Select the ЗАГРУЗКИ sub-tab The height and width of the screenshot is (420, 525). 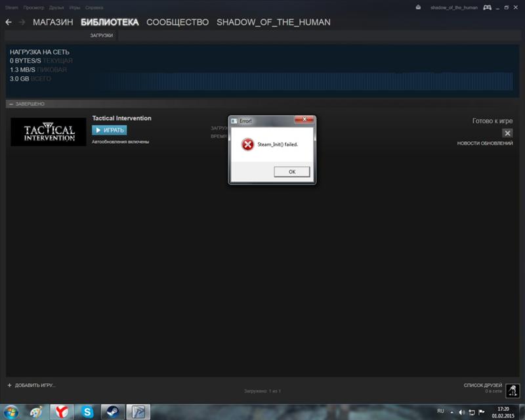(102, 35)
